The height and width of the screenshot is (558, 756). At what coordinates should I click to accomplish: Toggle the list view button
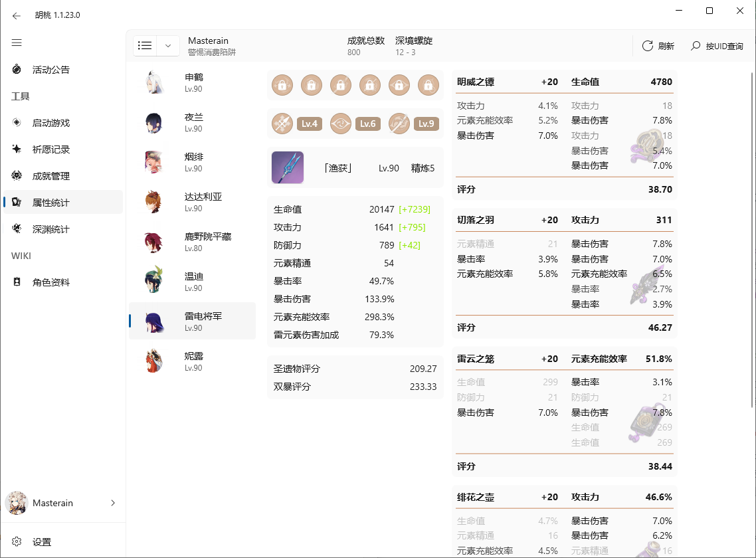[x=145, y=45]
